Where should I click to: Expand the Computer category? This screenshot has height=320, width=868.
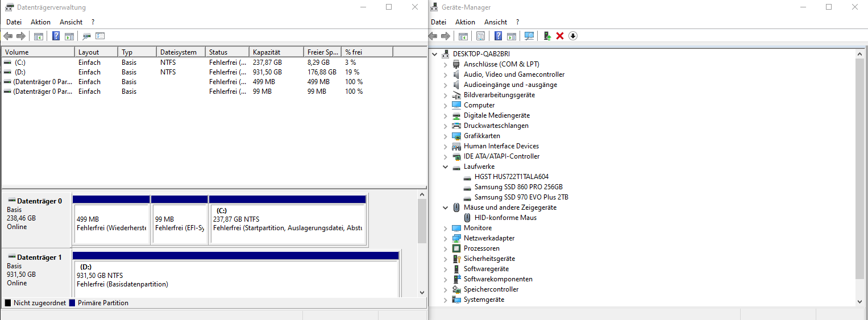click(446, 105)
